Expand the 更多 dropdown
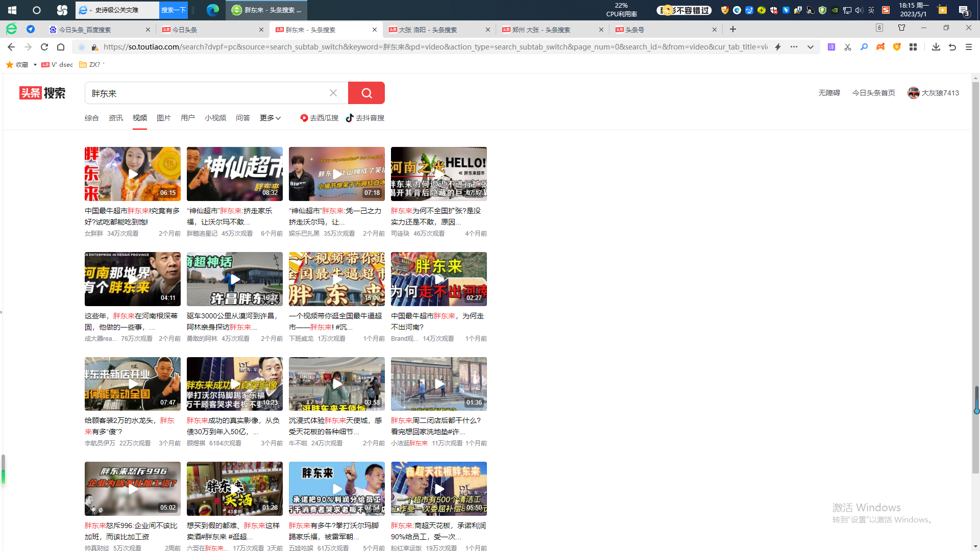The image size is (980, 551). click(270, 118)
